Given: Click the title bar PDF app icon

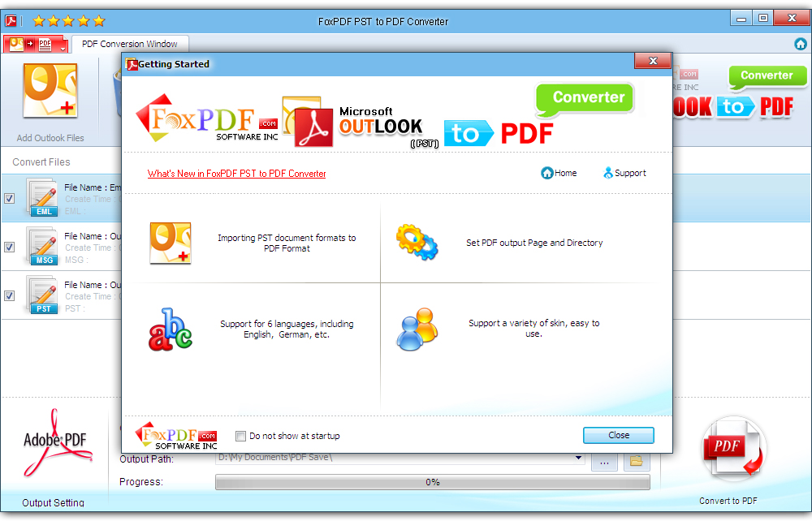Looking at the screenshot, I should (11, 21).
